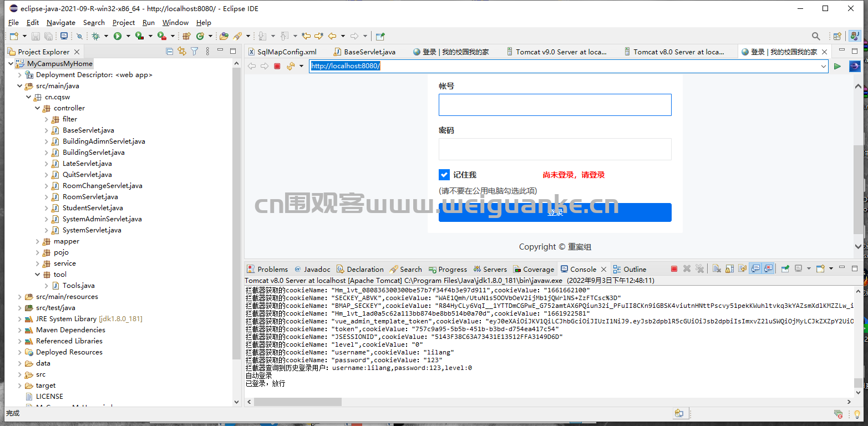
Task: Terminate the server via Console red square
Action: [674, 269]
